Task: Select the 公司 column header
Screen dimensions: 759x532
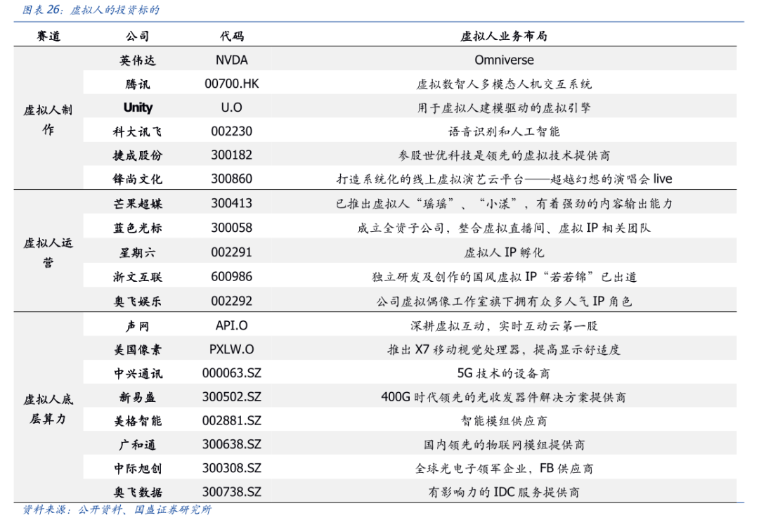Action: (x=138, y=36)
